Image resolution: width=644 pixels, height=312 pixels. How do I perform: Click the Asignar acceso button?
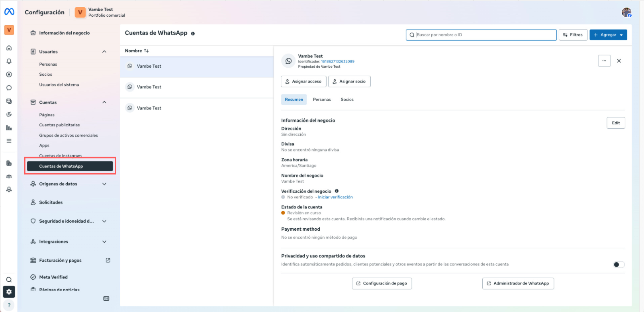click(303, 82)
